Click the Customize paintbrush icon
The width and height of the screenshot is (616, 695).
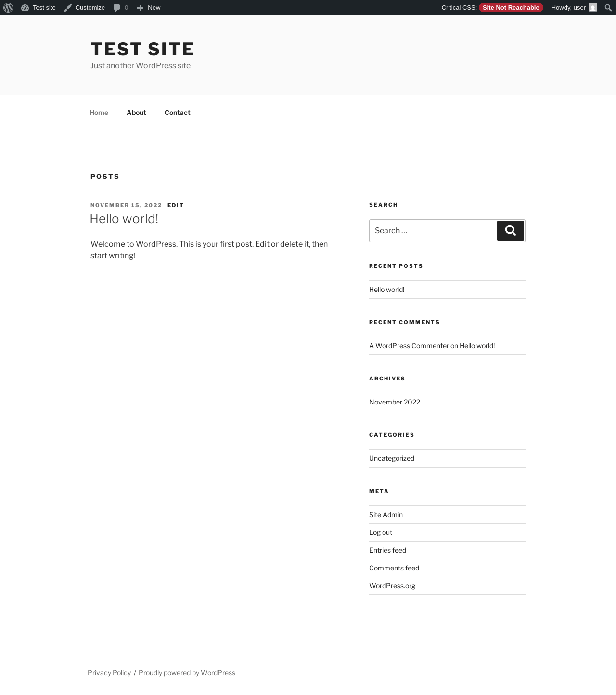point(68,8)
